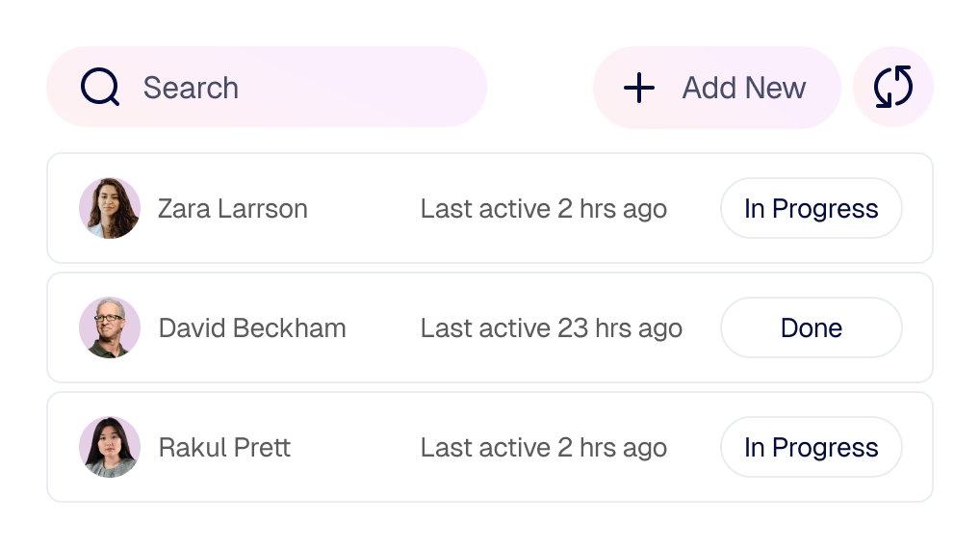Click Rakul Prett's last active time text
The height and width of the screenshot is (549, 980).
[x=543, y=448]
